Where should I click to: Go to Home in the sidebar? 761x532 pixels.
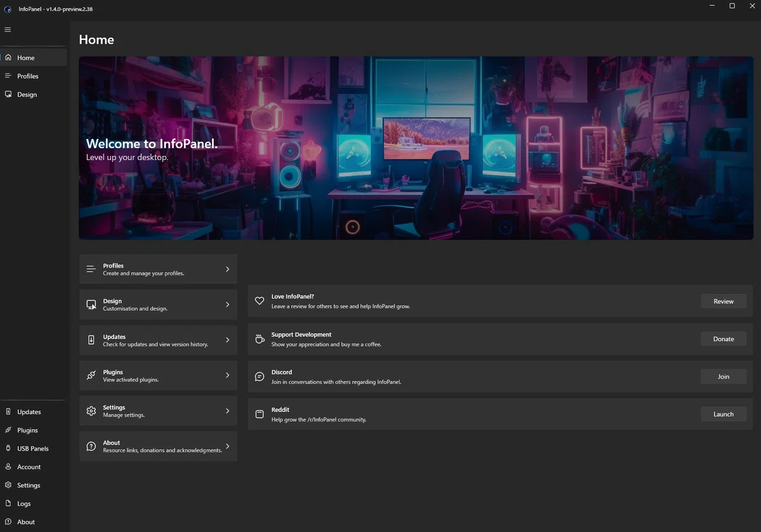tap(33, 58)
